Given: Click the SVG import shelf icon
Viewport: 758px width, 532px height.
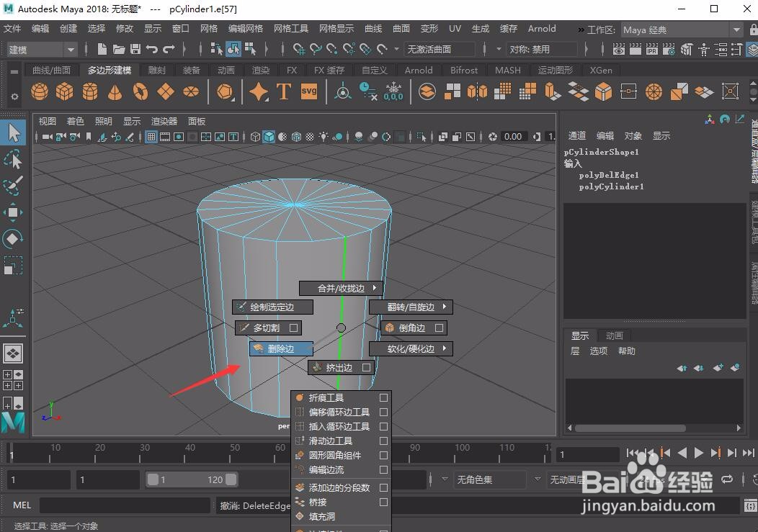Looking at the screenshot, I should (x=309, y=91).
